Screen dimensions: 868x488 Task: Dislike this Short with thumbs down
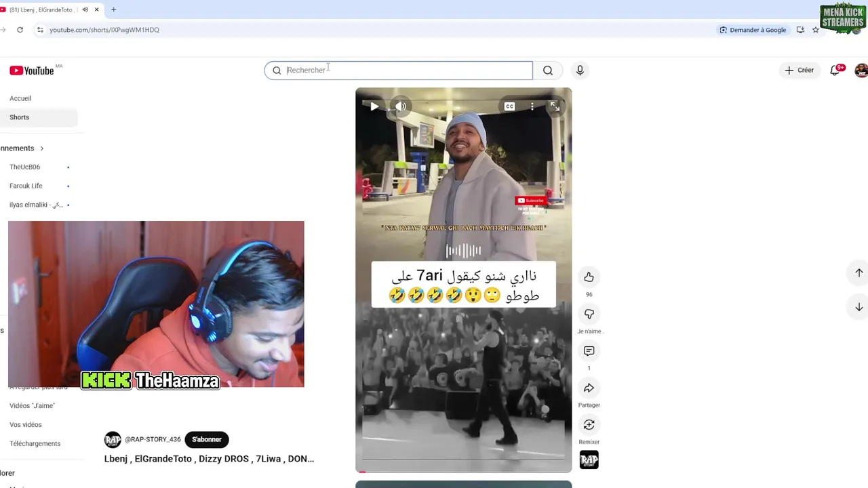click(x=589, y=314)
